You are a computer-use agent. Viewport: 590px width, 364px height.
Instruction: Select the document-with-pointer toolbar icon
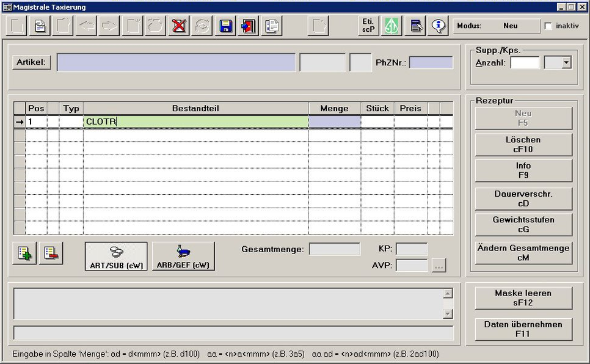415,25
